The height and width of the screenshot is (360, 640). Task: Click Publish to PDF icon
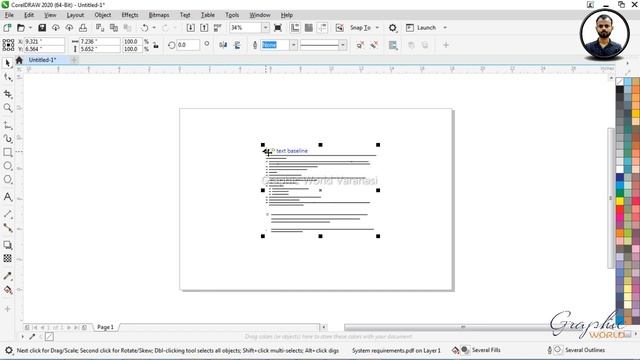(x=218, y=28)
